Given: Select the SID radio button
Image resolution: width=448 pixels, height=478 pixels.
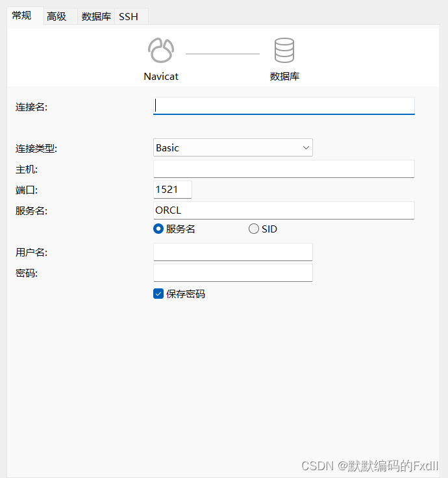Looking at the screenshot, I should click(254, 229).
